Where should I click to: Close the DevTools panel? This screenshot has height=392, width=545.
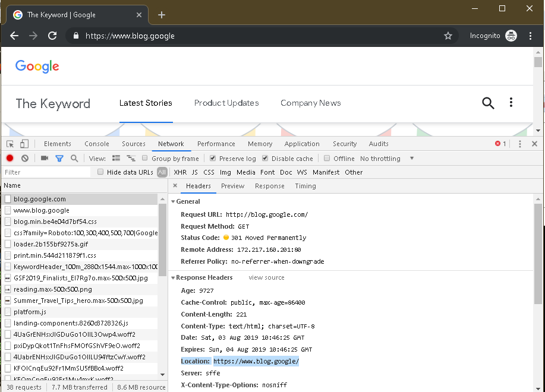[x=534, y=144]
